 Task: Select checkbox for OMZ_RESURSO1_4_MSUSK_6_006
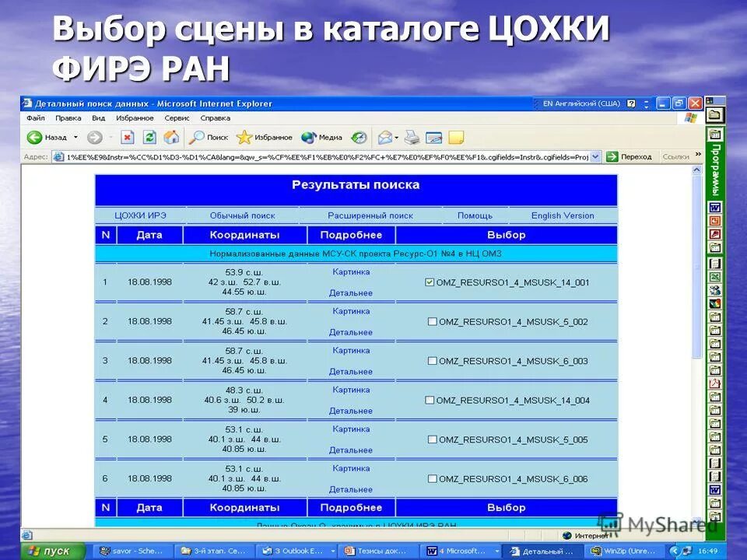coord(432,478)
